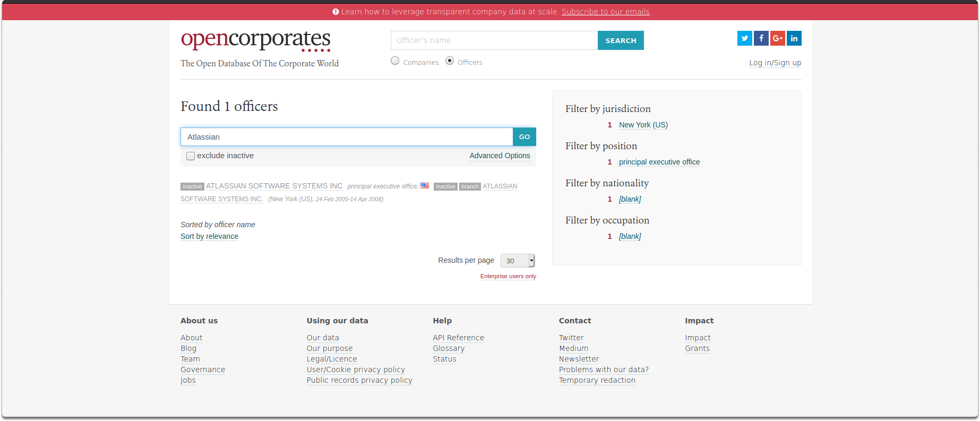Open Status footer link

click(x=444, y=359)
